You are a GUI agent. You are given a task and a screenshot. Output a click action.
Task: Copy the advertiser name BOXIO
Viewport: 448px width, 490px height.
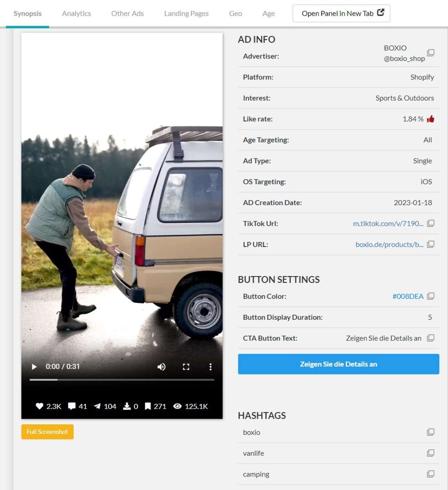point(431,53)
